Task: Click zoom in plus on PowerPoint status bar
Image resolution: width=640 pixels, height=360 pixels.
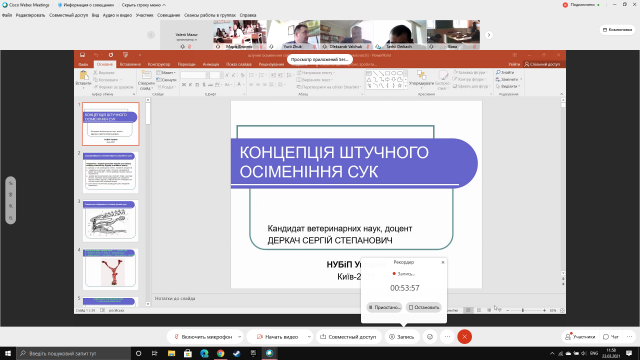Action: click(544, 311)
